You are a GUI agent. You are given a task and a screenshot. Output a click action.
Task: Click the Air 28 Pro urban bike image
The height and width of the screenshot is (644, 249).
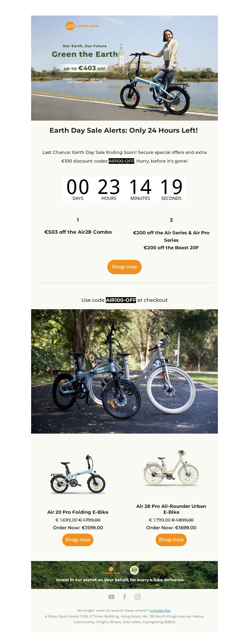coord(171,468)
